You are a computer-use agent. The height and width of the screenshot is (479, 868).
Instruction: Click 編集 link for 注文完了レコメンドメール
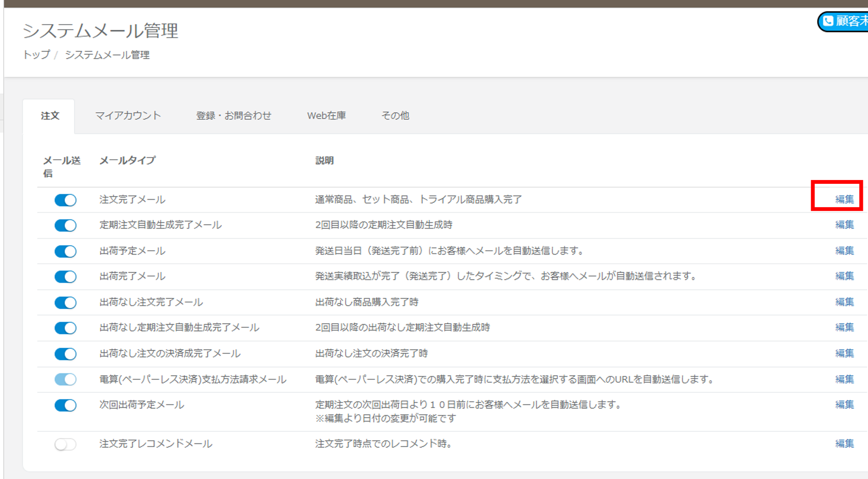tap(844, 443)
